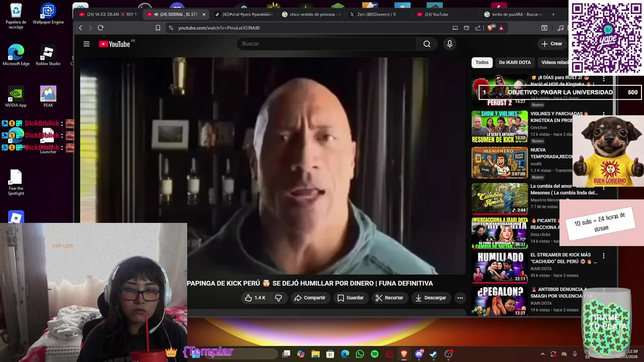Open options for '8 DÍAS para RUST 2' video
This screenshot has height=362, width=644.
pos(604,79)
